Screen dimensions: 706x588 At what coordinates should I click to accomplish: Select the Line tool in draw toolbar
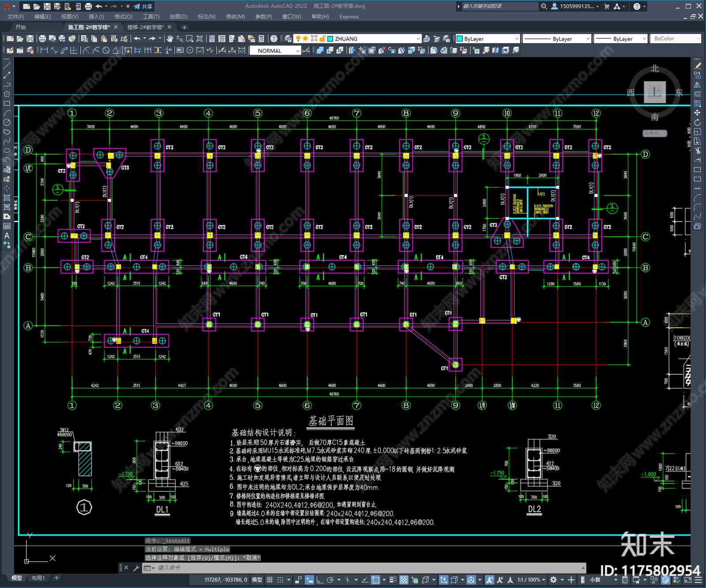7,65
